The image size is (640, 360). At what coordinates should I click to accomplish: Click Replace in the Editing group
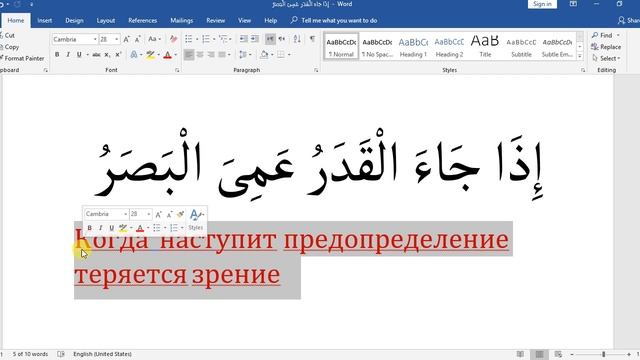tap(606, 47)
